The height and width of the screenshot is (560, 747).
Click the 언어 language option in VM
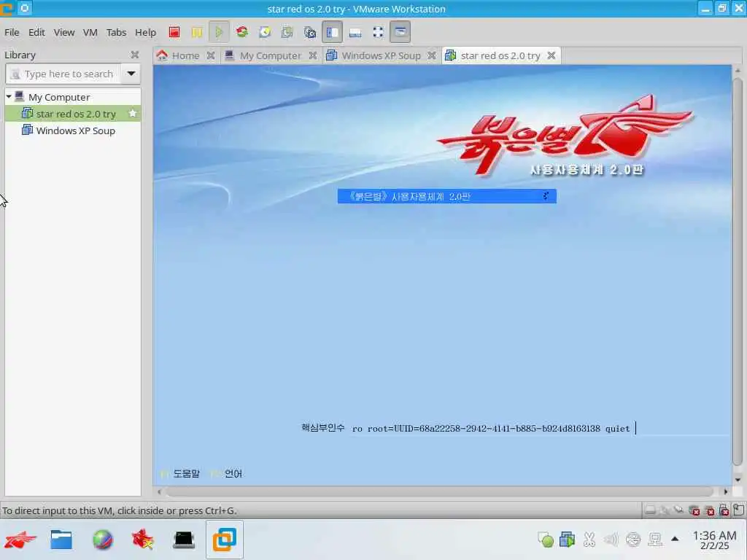coord(233,474)
